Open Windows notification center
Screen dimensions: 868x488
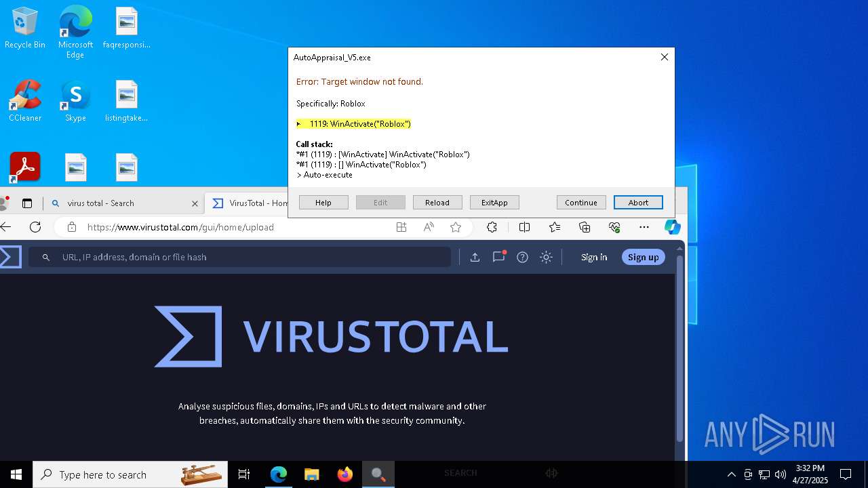click(x=846, y=474)
